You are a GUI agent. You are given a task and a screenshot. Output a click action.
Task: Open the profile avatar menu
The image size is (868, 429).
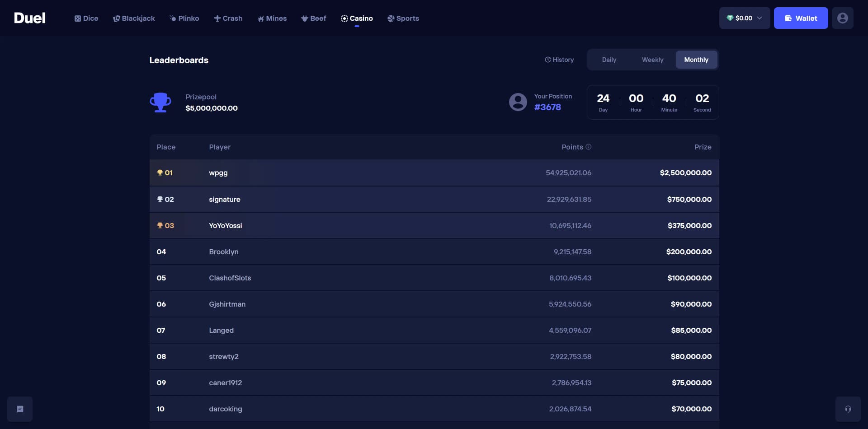843,18
